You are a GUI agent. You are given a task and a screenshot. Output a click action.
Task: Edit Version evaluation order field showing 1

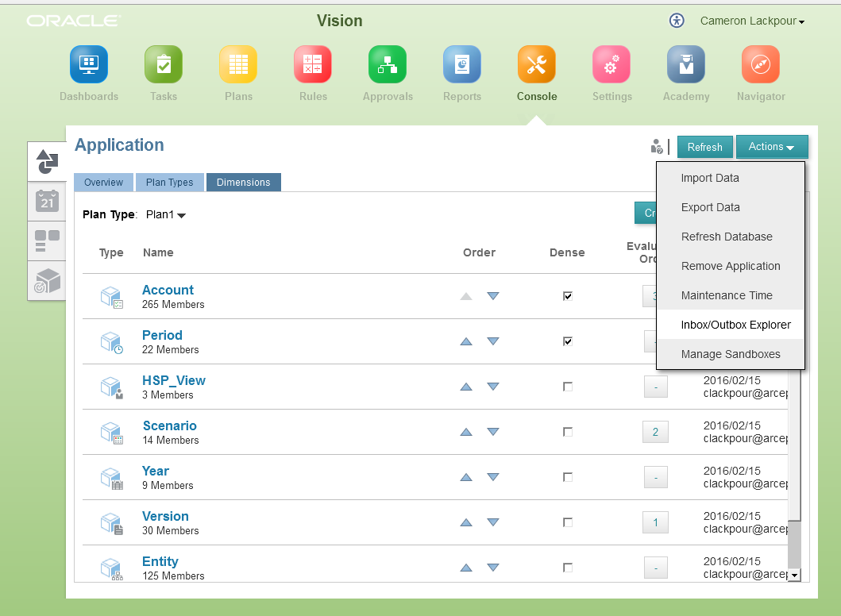click(655, 522)
